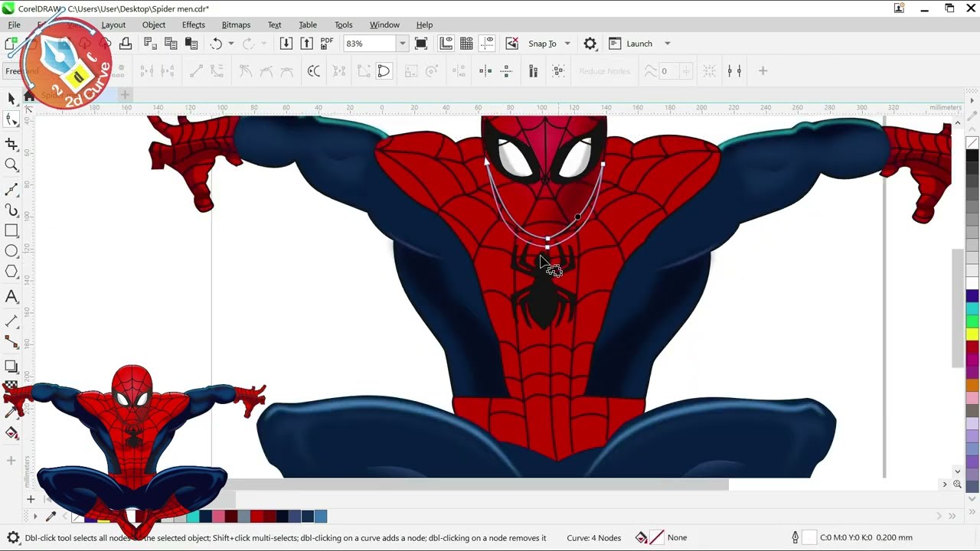
Task: Click zoom navigator icon at scrollbar corner
Action: (x=957, y=484)
